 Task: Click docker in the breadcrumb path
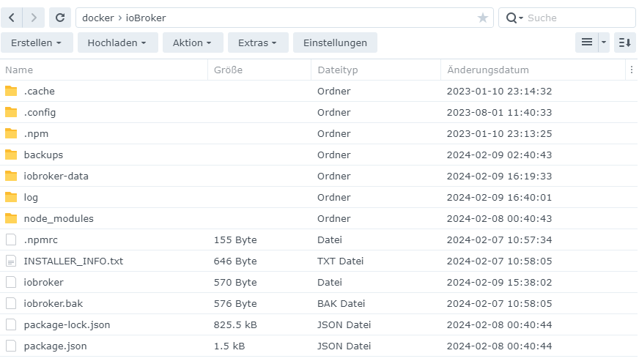coord(98,18)
